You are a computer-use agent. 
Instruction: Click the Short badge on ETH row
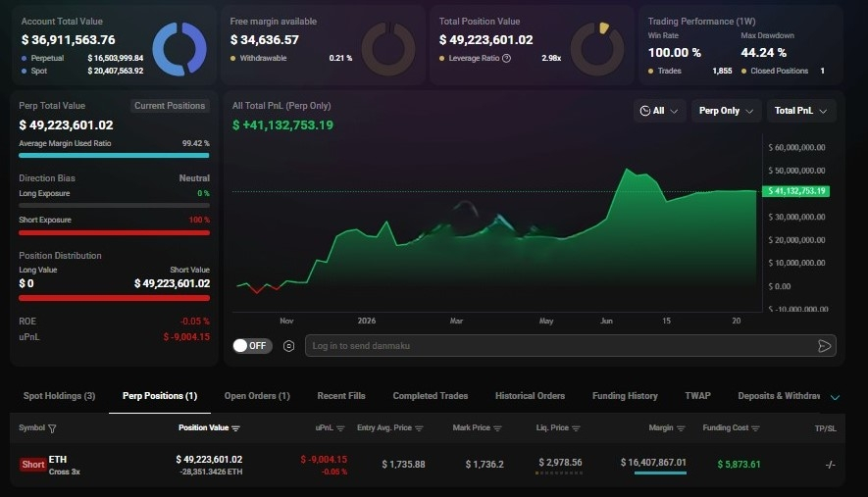pos(33,465)
